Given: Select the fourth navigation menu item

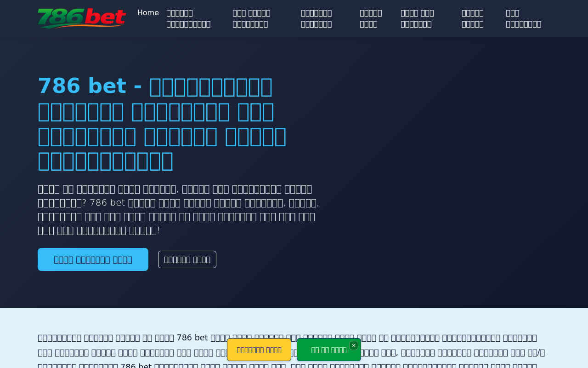Looking at the screenshot, I should 316,18.
